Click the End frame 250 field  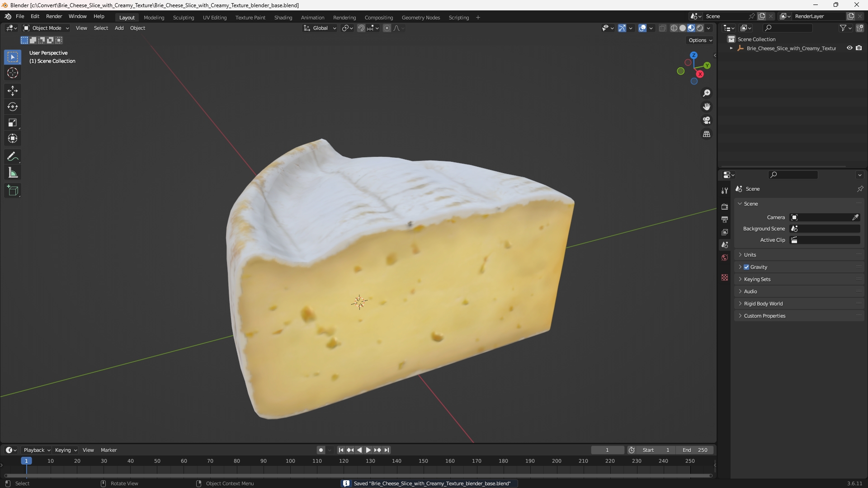695,450
